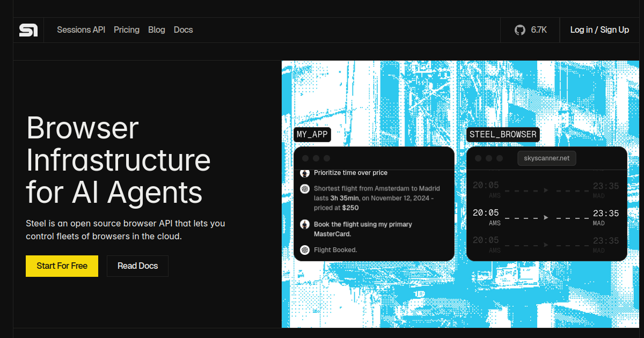Click the AI icon next to "Flight Booked."
Screen dimensions: 644x338
click(x=305, y=250)
